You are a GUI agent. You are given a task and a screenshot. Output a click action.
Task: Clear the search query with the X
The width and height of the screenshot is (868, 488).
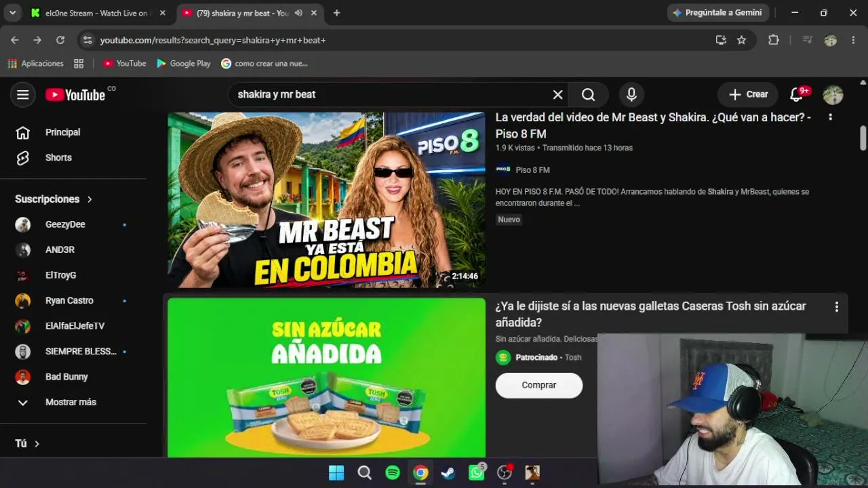[x=557, y=95]
